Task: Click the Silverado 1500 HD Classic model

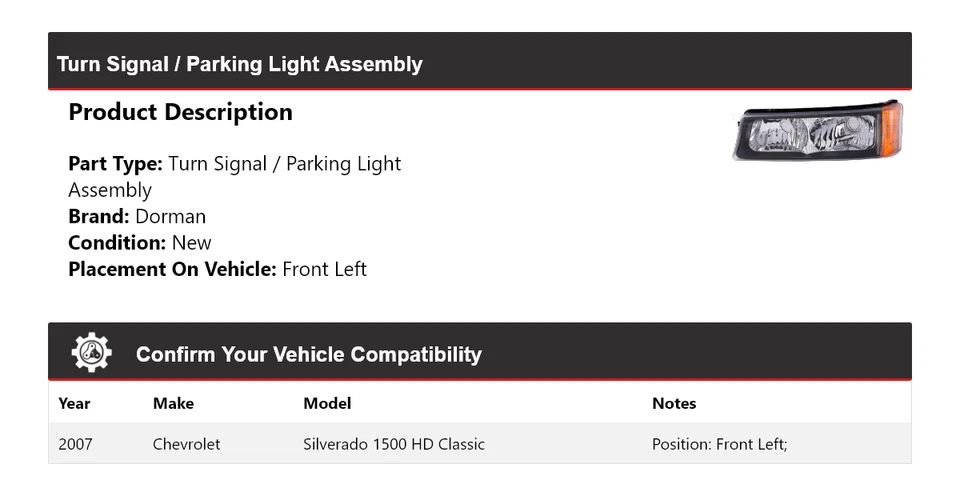Action: (x=394, y=444)
